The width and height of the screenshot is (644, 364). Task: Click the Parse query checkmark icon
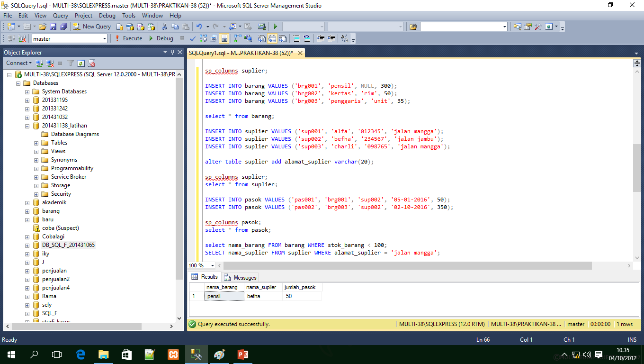click(192, 38)
